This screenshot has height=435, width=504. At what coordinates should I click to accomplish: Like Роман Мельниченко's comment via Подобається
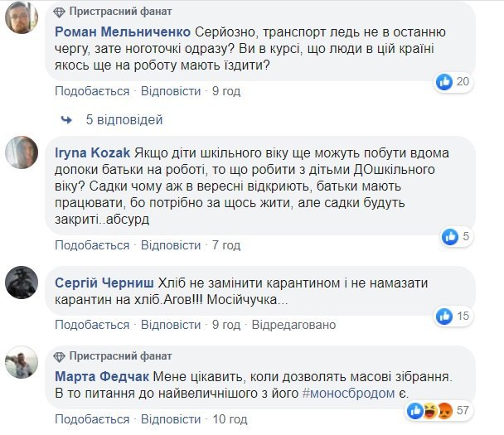tap(92, 91)
